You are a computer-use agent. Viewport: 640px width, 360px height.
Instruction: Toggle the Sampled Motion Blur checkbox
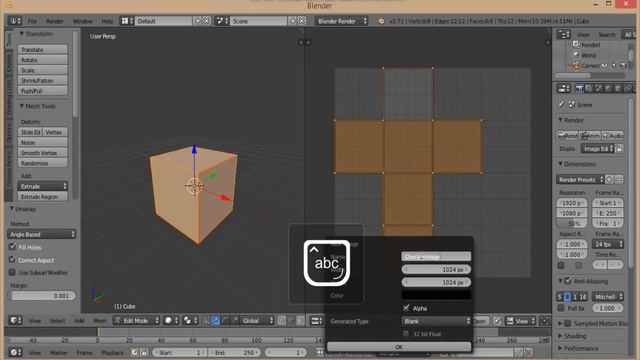coord(568,323)
